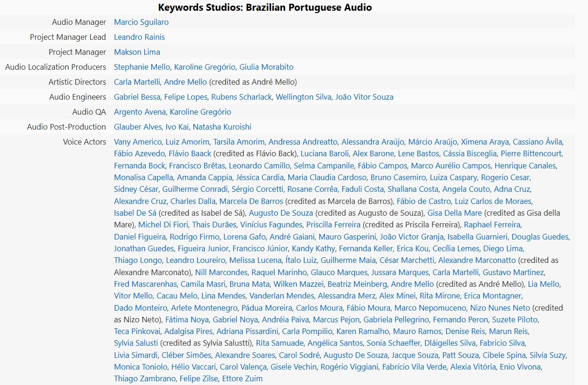Click Argento Avena in Audio QA
Viewport: 588px width, 385px height.
click(x=140, y=112)
